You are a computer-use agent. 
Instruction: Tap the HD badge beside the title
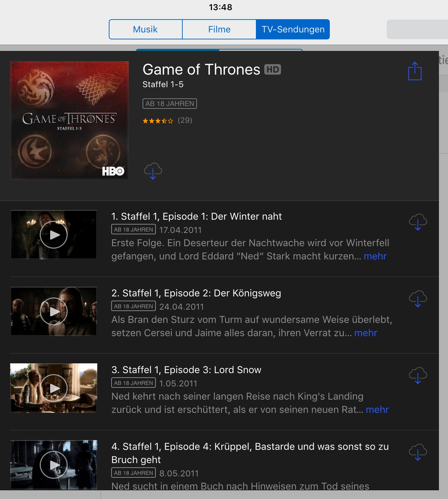pyautogui.click(x=273, y=70)
